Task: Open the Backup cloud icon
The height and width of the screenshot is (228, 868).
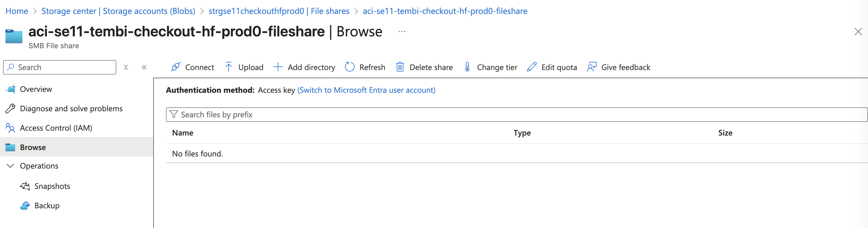Action: click(25, 205)
